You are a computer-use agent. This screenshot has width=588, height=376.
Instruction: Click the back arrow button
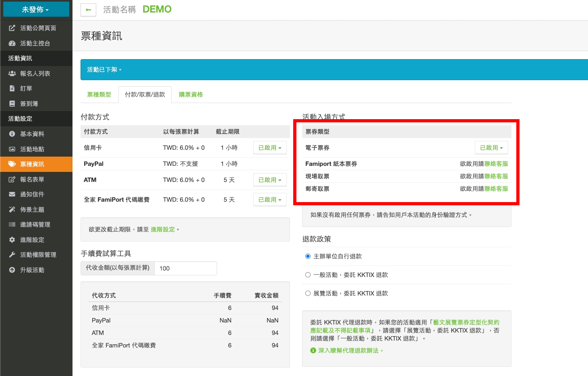tap(88, 10)
